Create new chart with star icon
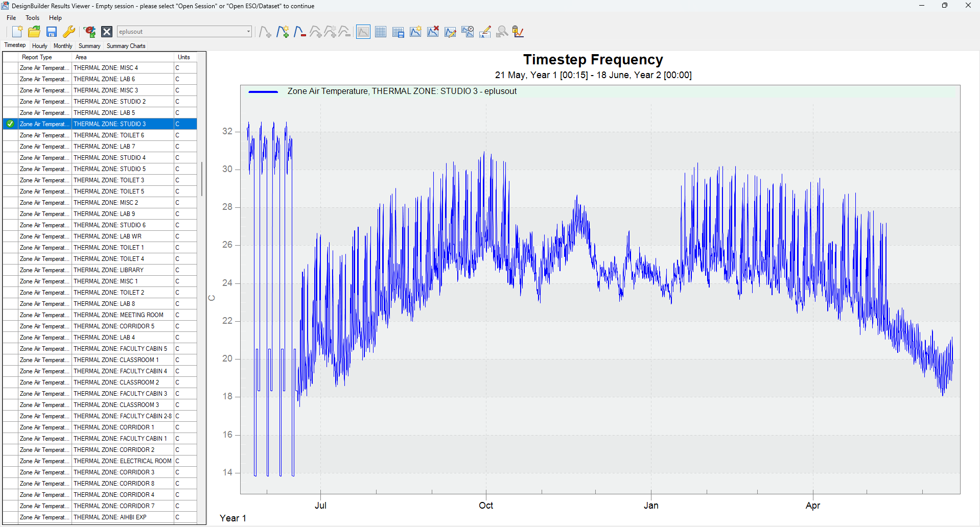This screenshot has height=527, width=980. pyautogui.click(x=415, y=32)
